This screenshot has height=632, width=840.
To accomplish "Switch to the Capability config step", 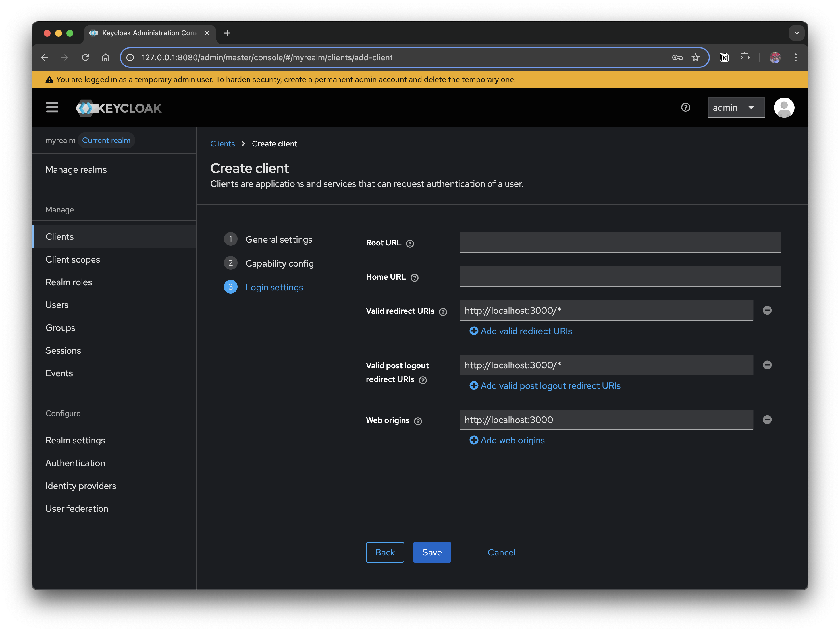I will (x=280, y=263).
